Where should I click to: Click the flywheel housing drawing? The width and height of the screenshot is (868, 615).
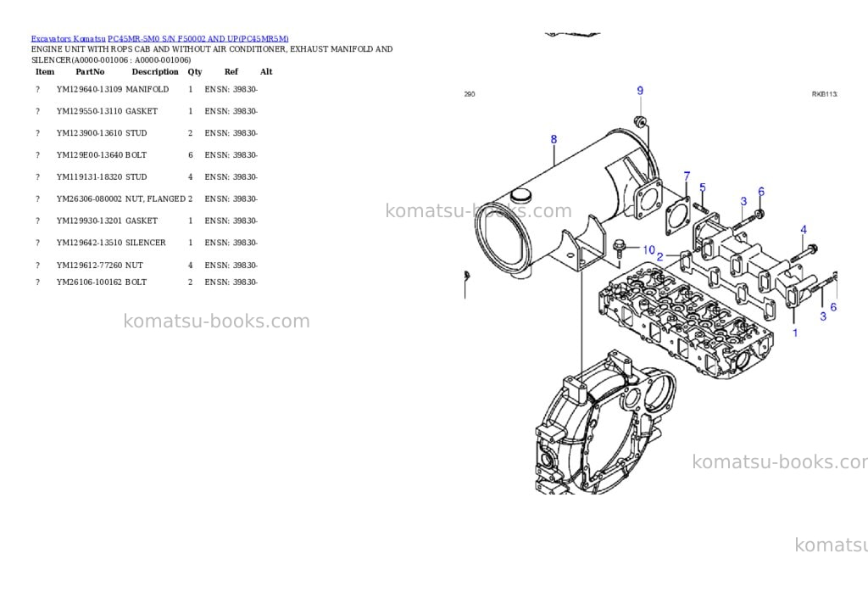606,422
